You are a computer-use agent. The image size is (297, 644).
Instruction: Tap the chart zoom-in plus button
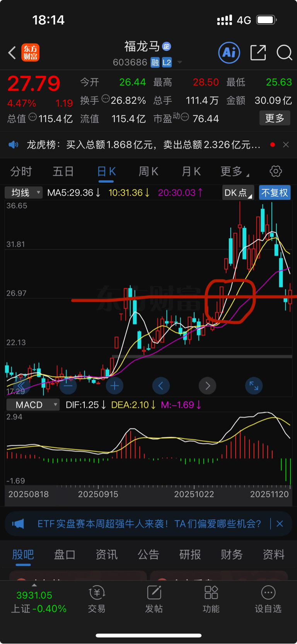114,386
